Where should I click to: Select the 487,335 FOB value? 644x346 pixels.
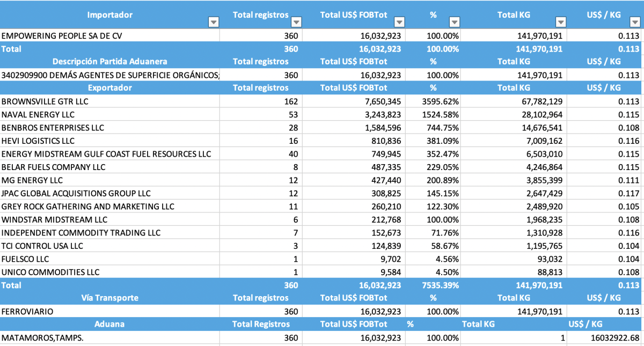click(355, 167)
